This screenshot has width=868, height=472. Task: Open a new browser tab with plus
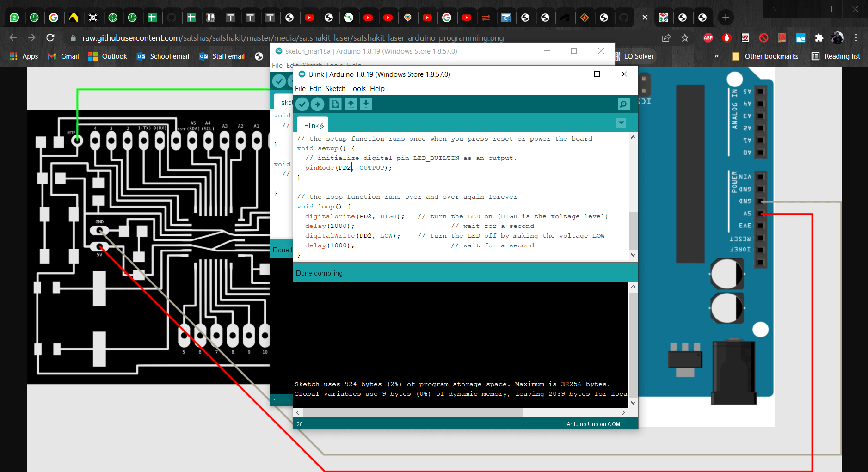click(x=726, y=18)
